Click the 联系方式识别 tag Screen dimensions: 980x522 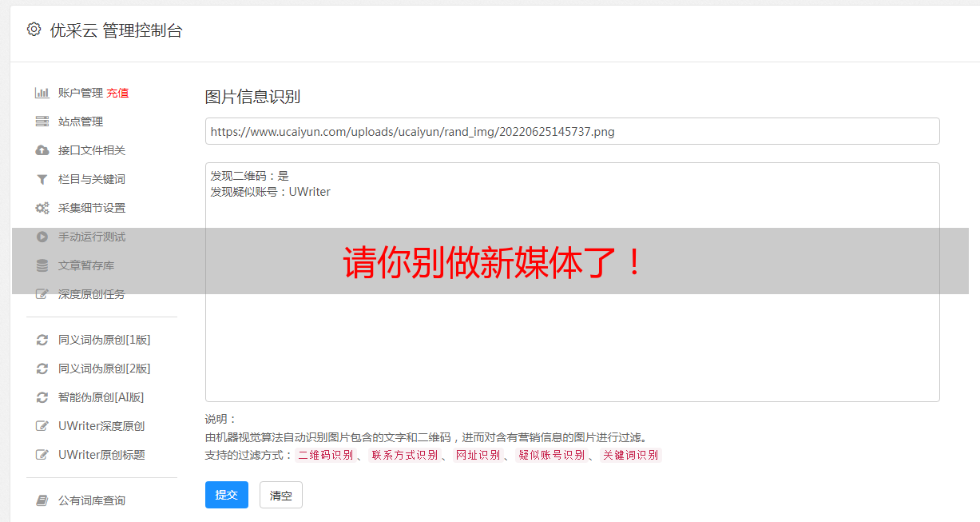tap(404, 455)
